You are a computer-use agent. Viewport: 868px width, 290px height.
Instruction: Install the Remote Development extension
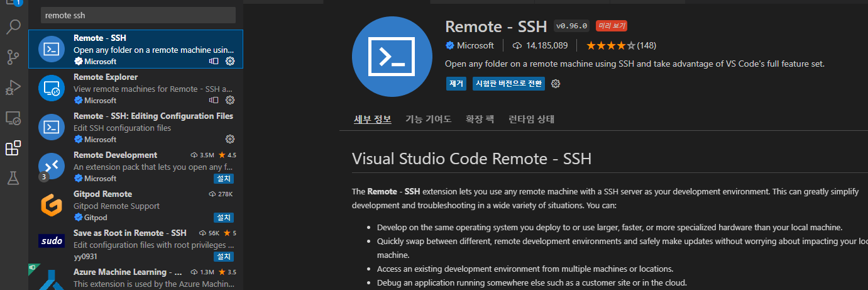[223, 178]
